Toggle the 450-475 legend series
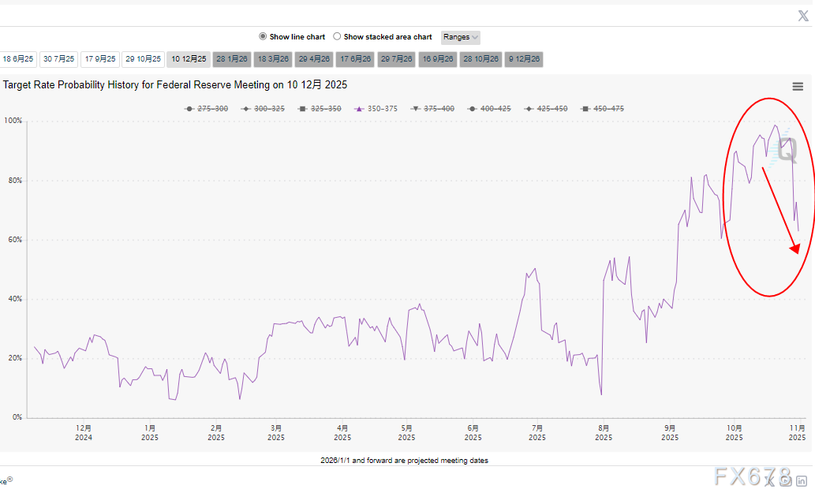Screen dimensions: 815x504 (603, 109)
